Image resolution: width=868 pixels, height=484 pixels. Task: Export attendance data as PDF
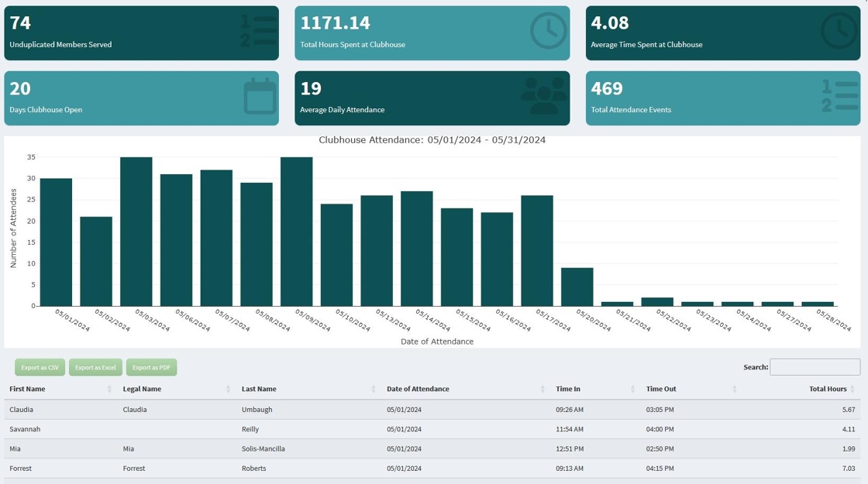pyautogui.click(x=152, y=367)
